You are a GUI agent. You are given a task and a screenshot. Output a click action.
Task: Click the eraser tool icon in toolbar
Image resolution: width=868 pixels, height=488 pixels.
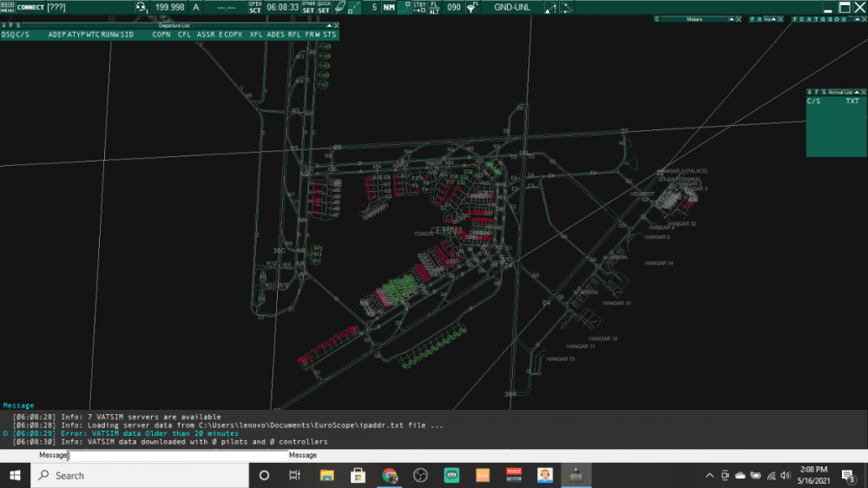pyautogui.click(x=340, y=7)
